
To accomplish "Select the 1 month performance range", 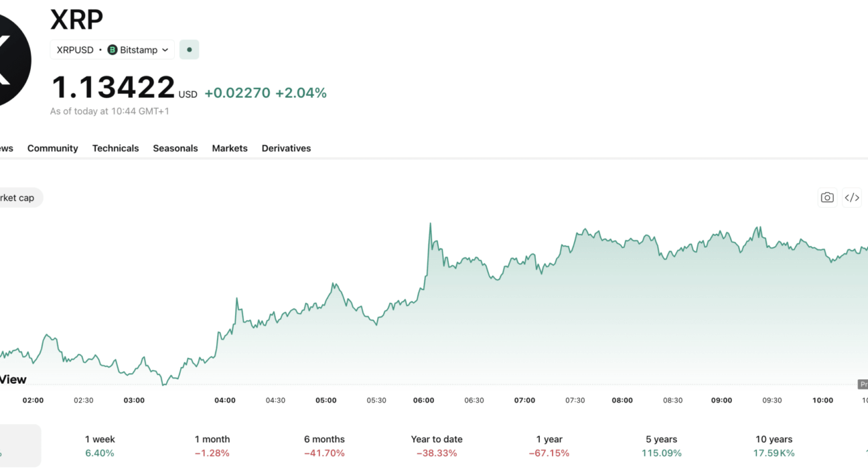I will tap(212, 446).
